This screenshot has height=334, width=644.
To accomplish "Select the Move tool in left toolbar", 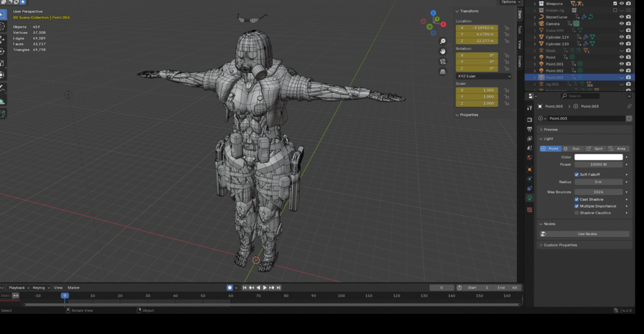I will 3,39.
